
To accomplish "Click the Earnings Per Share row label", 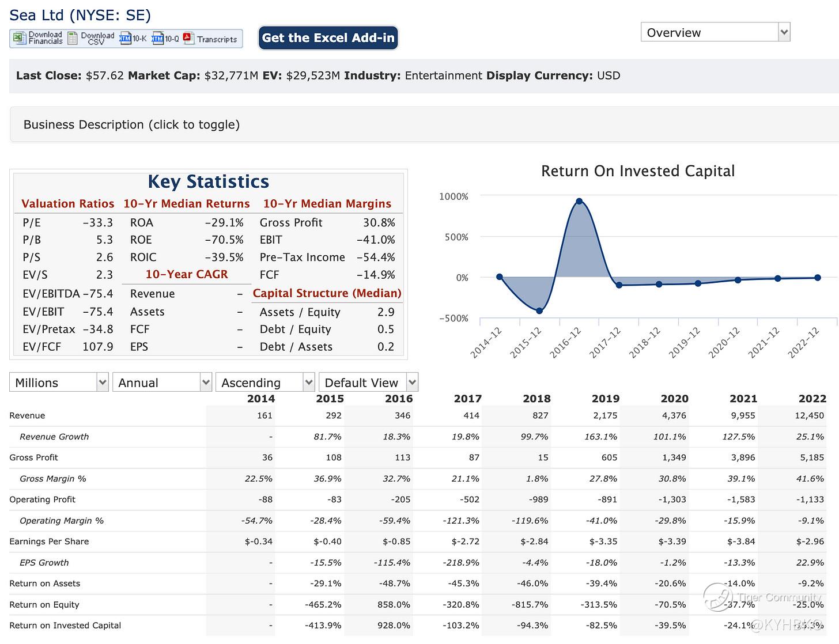I will coord(49,541).
